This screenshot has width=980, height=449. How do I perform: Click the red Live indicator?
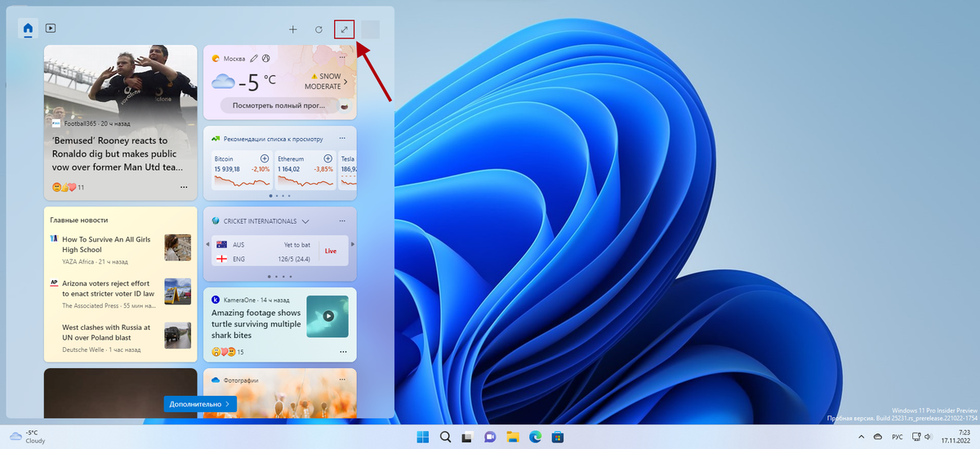click(x=330, y=251)
